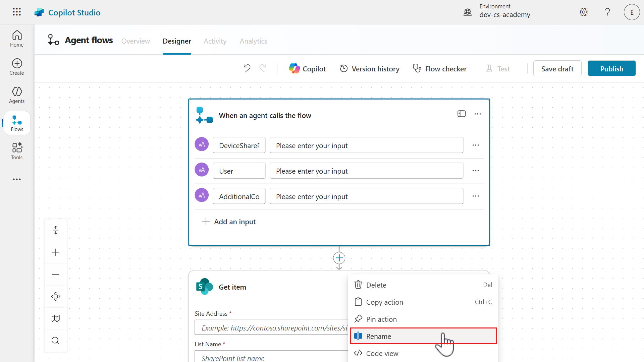
Task: Switch to the Overview tab
Action: [x=136, y=41]
